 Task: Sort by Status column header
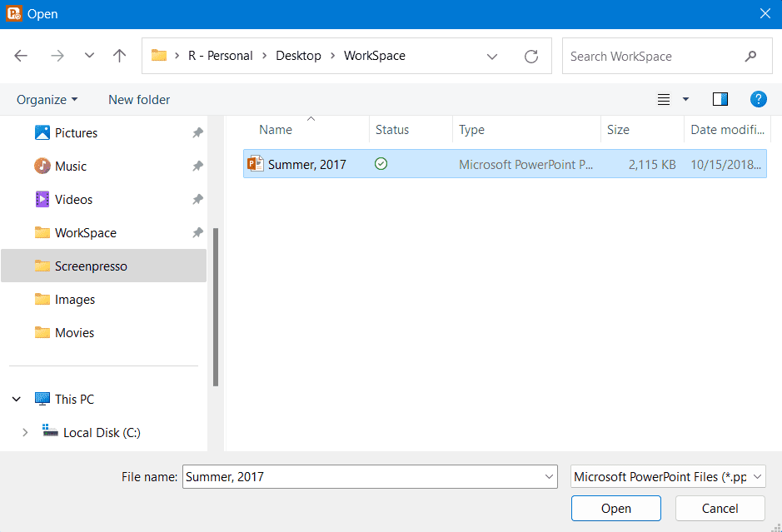(392, 130)
